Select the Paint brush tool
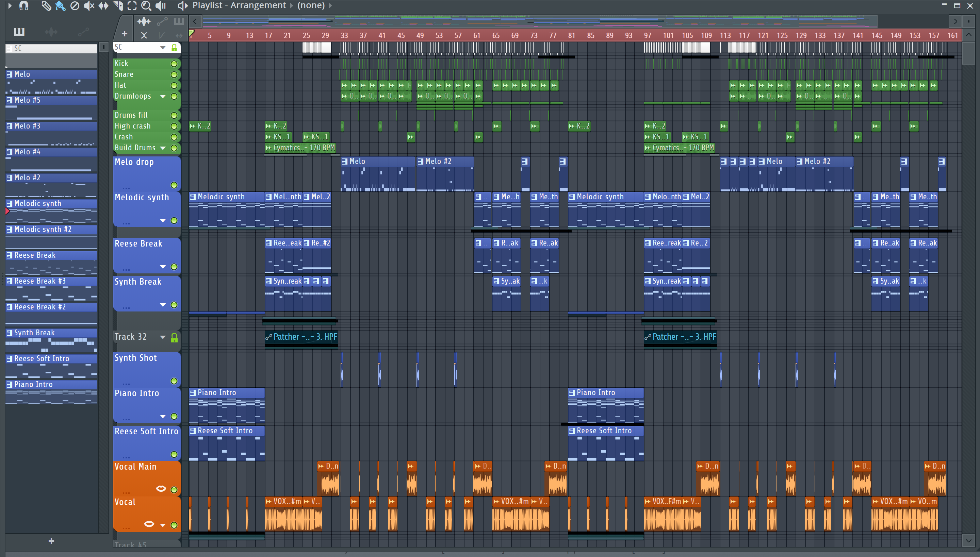Image resolution: width=980 pixels, height=557 pixels. 61,5
